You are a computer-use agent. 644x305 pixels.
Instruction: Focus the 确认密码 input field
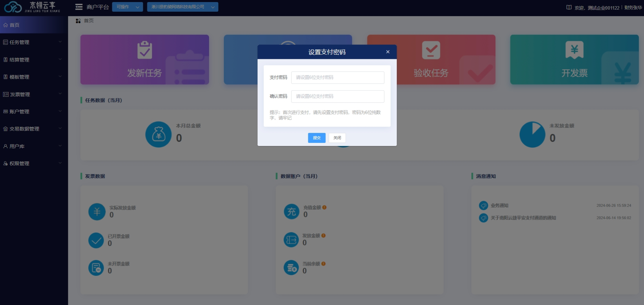coord(337,96)
